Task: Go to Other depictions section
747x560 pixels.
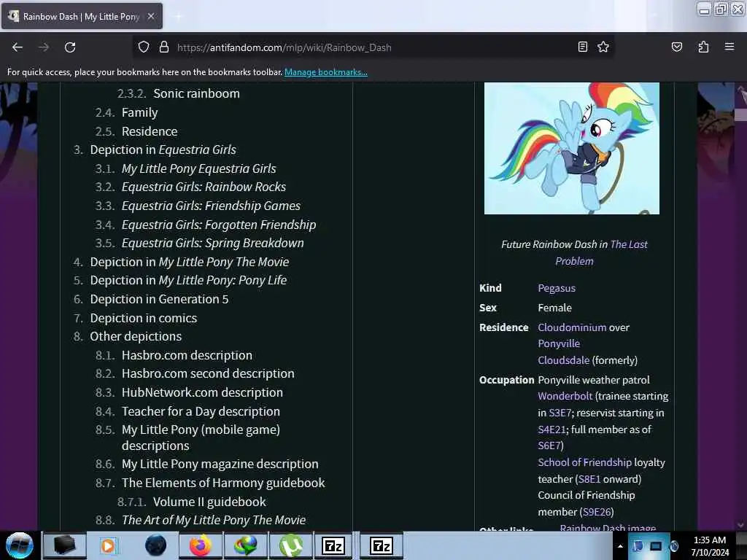Action: click(136, 336)
